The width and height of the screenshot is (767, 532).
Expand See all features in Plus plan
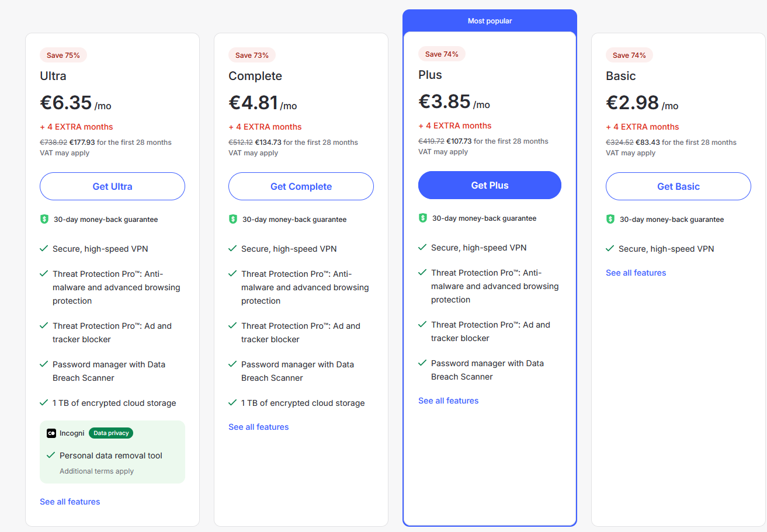click(x=449, y=401)
